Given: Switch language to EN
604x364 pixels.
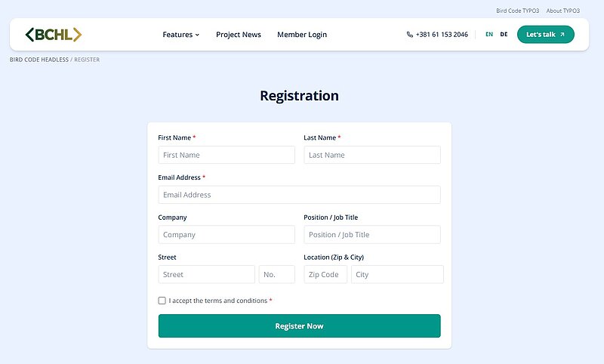Looking at the screenshot, I should pos(489,35).
